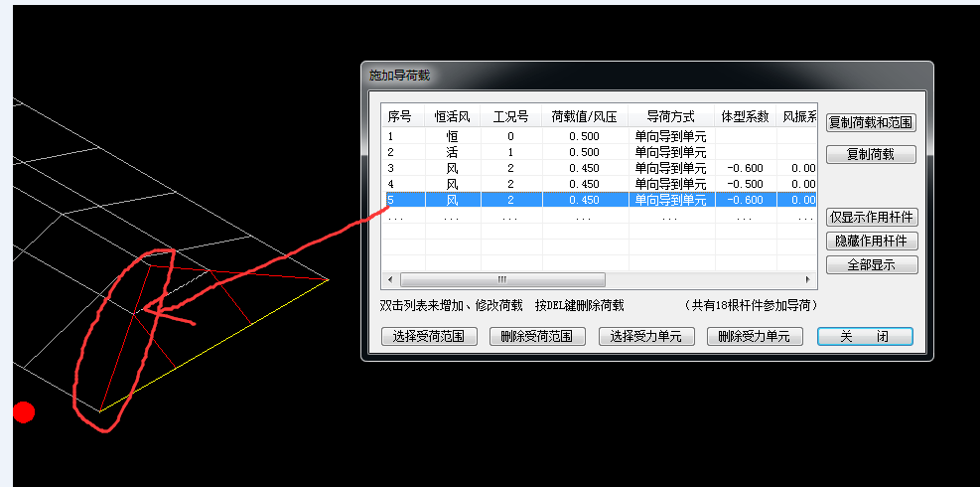The image size is (980, 487).
Task: Close the dialog with 关闭 button
Action: pos(865,336)
